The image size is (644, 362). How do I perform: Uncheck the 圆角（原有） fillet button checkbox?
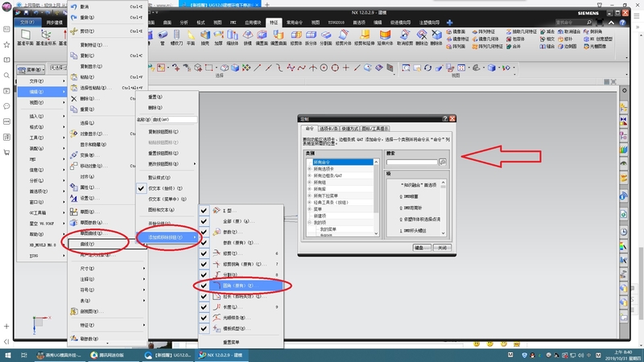pyautogui.click(x=204, y=286)
